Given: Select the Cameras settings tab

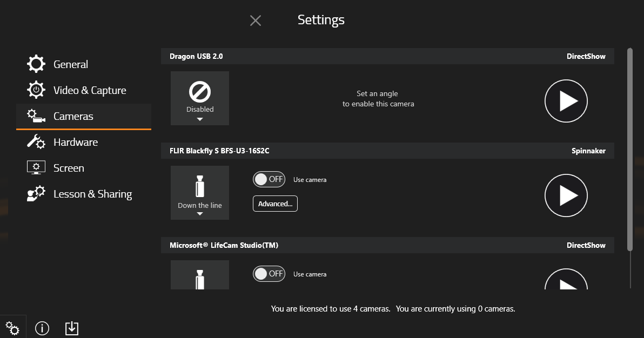Looking at the screenshot, I should [84, 116].
